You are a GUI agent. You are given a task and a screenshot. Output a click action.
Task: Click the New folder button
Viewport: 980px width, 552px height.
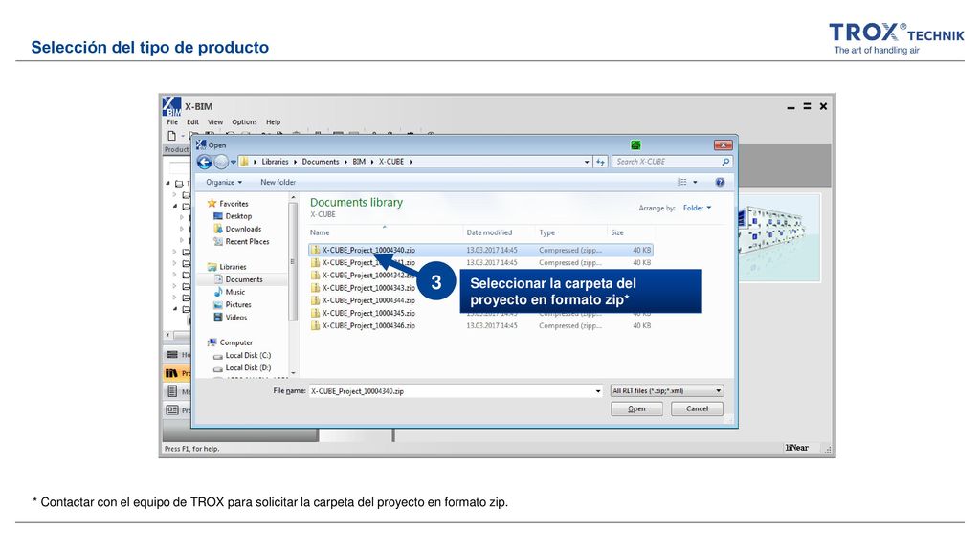pos(278,183)
